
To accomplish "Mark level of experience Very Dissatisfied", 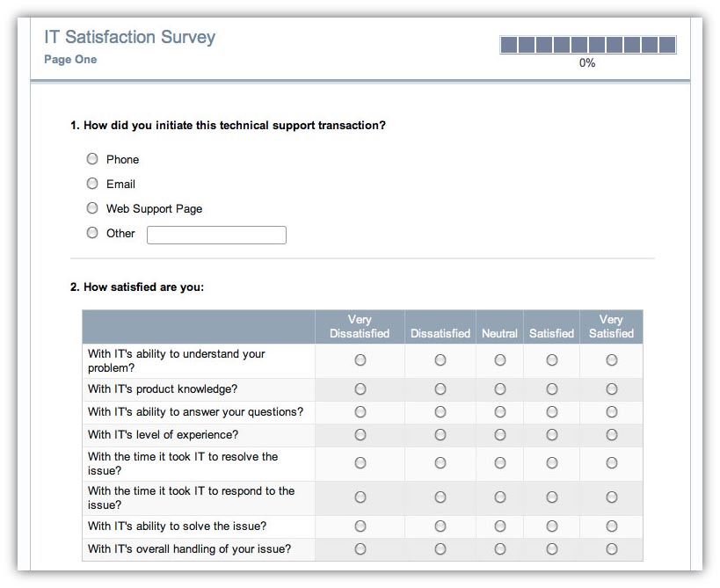I will pyautogui.click(x=360, y=435).
